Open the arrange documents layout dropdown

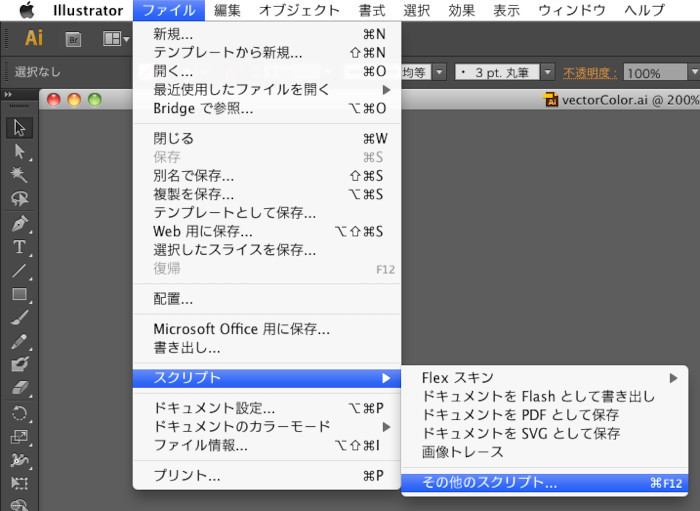click(114, 39)
